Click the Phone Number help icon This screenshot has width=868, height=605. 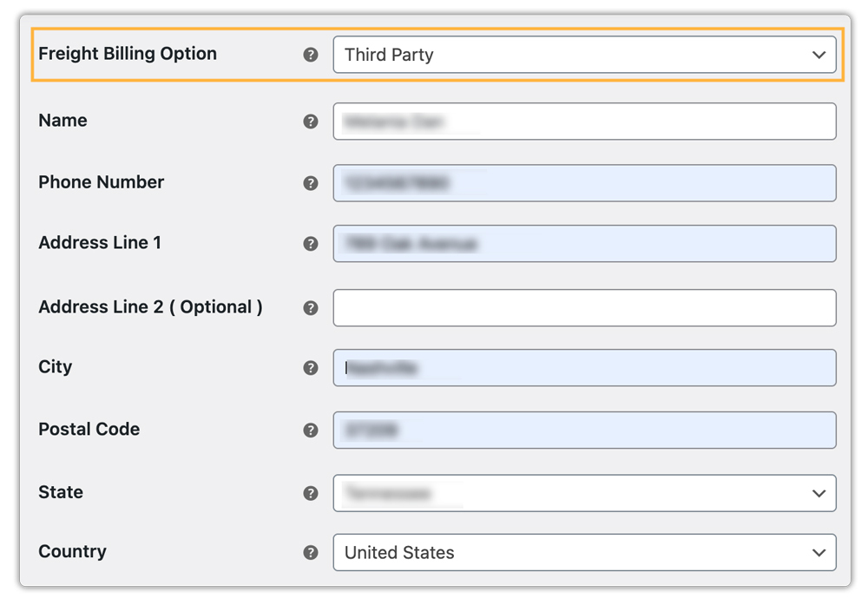pos(311,183)
